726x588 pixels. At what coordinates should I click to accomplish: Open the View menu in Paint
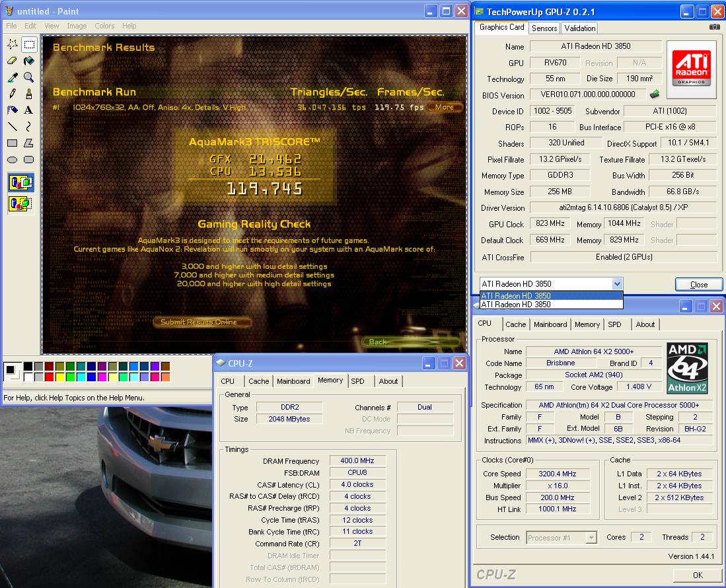pos(52,26)
